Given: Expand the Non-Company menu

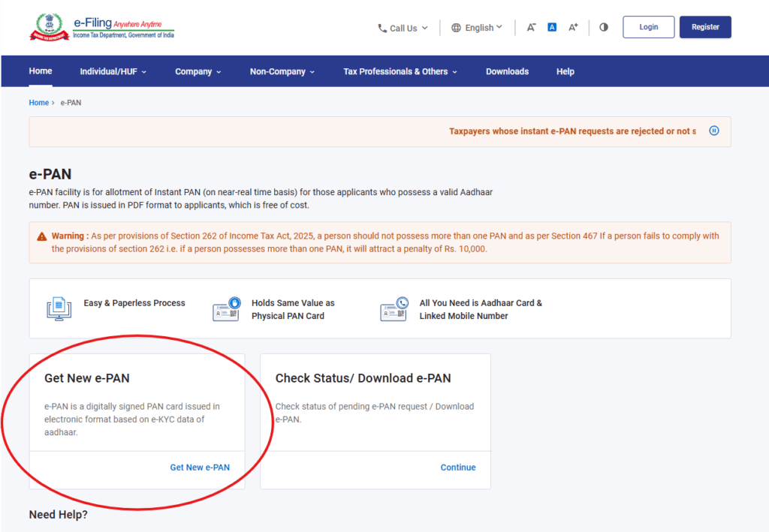Looking at the screenshot, I should pos(282,71).
